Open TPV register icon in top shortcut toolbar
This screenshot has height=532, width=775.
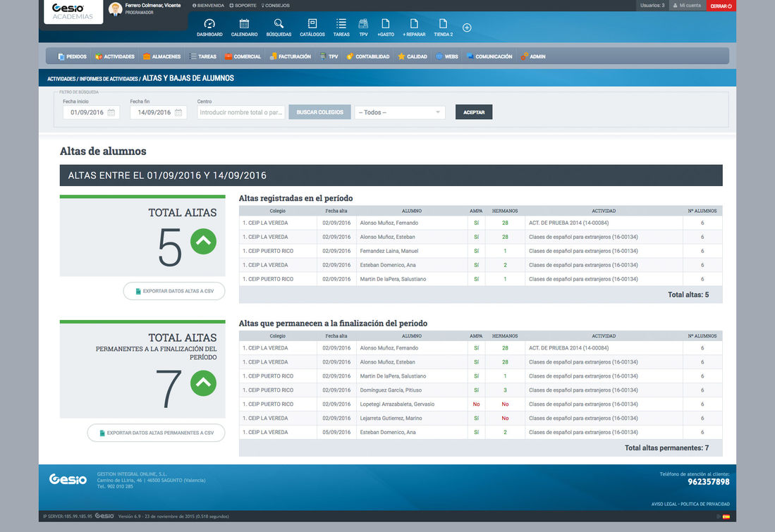point(363,27)
